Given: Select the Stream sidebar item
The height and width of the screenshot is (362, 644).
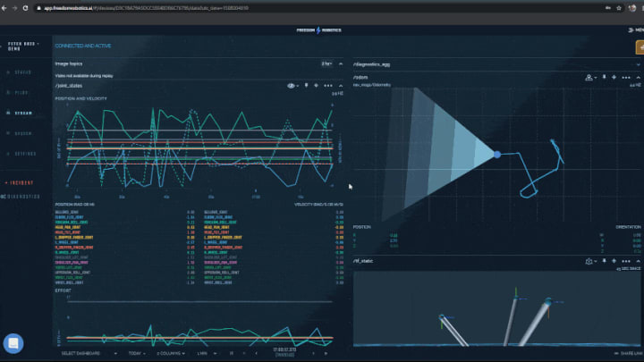Looking at the screenshot, I should point(23,113).
